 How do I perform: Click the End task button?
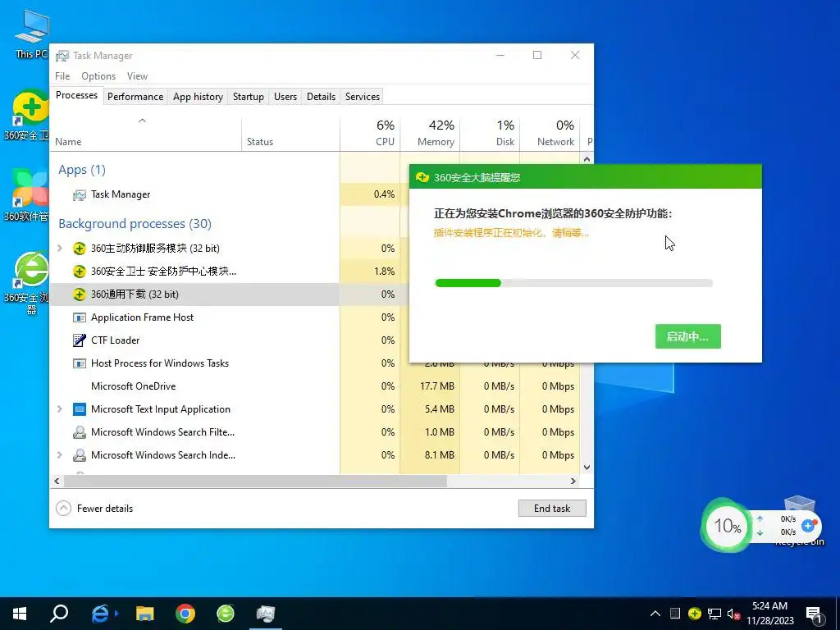pyautogui.click(x=552, y=509)
